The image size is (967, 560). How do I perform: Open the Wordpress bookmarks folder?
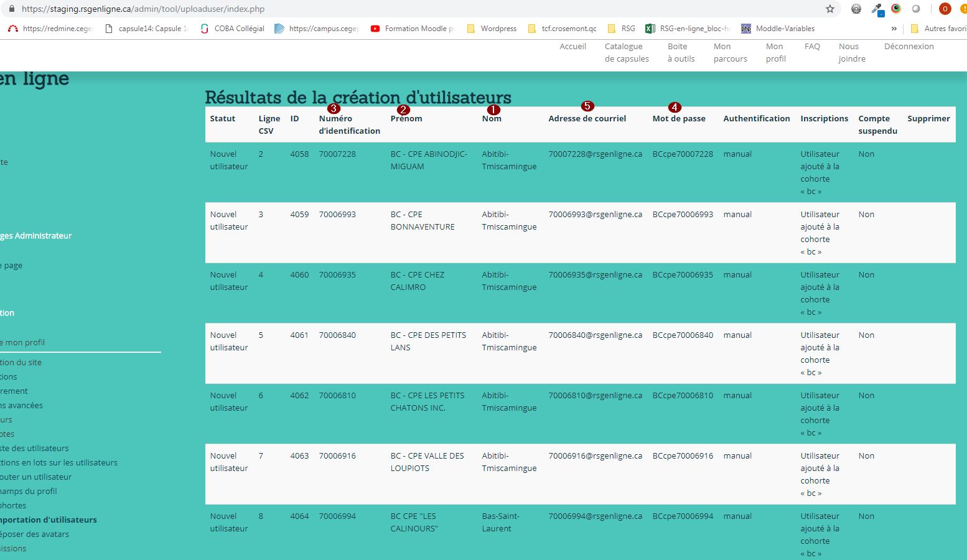[x=492, y=29]
